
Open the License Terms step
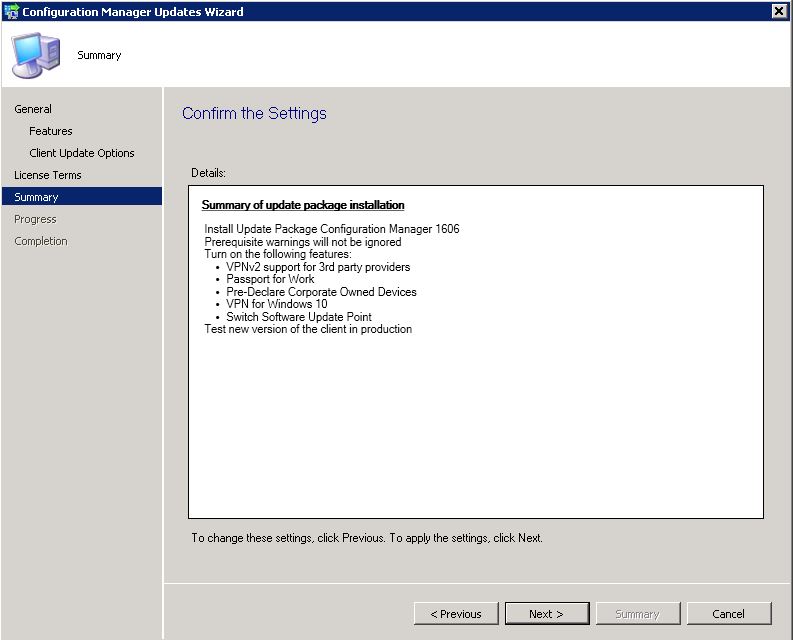(48, 175)
